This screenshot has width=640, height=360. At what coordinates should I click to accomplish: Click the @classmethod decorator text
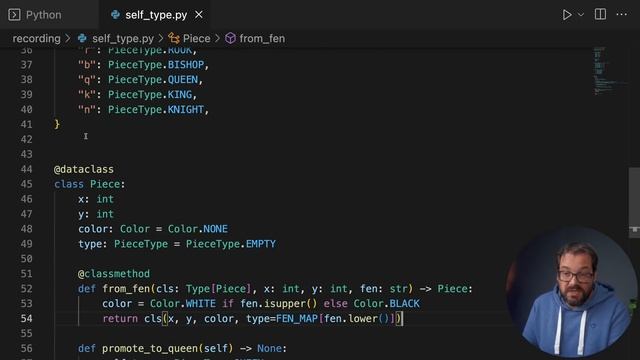click(114, 273)
